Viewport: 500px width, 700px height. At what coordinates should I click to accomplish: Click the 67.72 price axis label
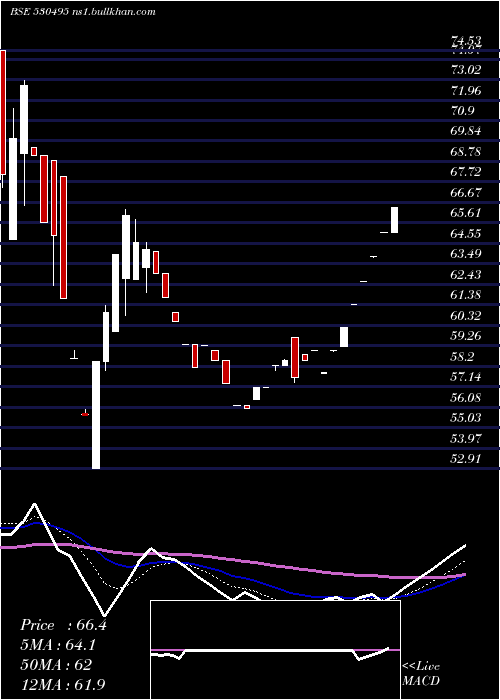click(466, 172)
